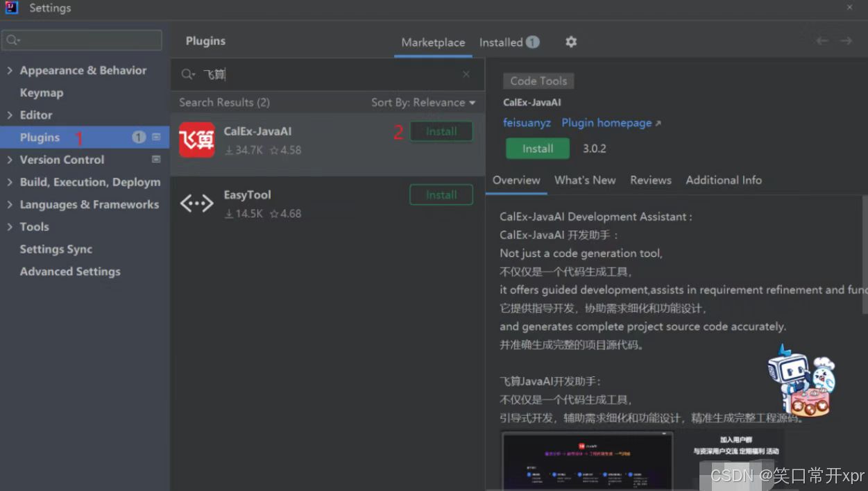Select Advanced Settings in the tree
The width and height of the screenshot is (868, 491).
[70, 272]
